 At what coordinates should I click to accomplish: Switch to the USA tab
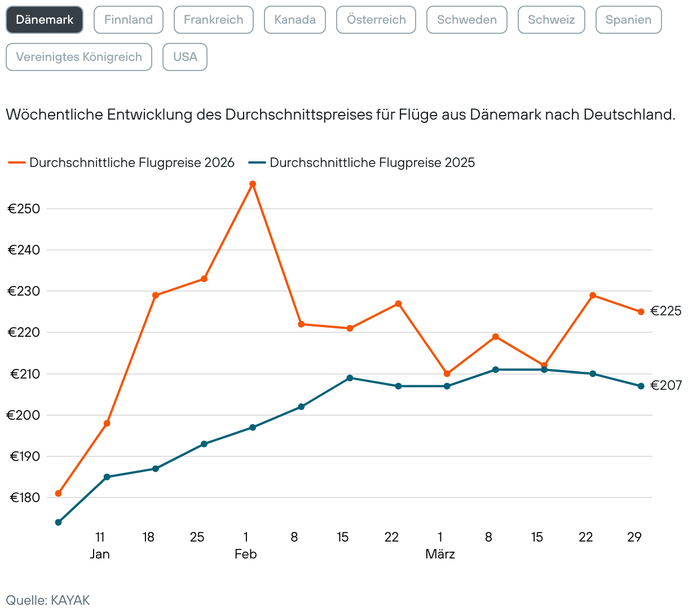point(185,57)
